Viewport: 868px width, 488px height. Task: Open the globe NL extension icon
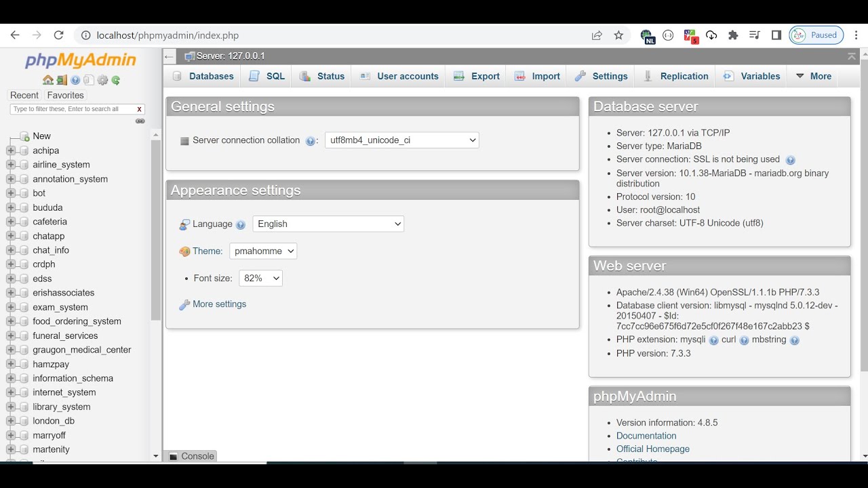647,36
